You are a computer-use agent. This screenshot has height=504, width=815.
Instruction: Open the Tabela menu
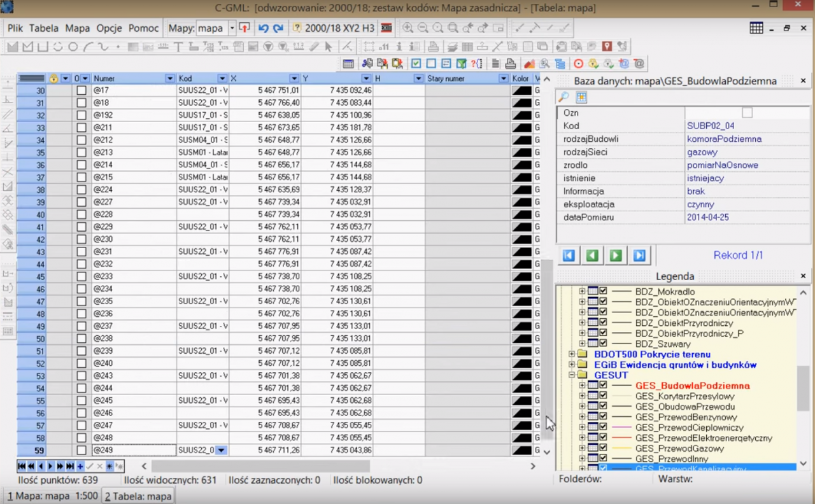[x=44, y=28]
